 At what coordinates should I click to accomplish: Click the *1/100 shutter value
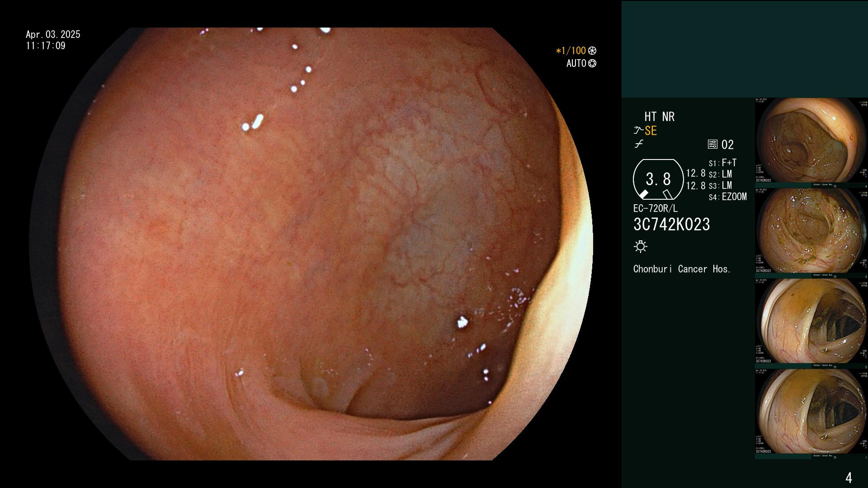[571, 51]
